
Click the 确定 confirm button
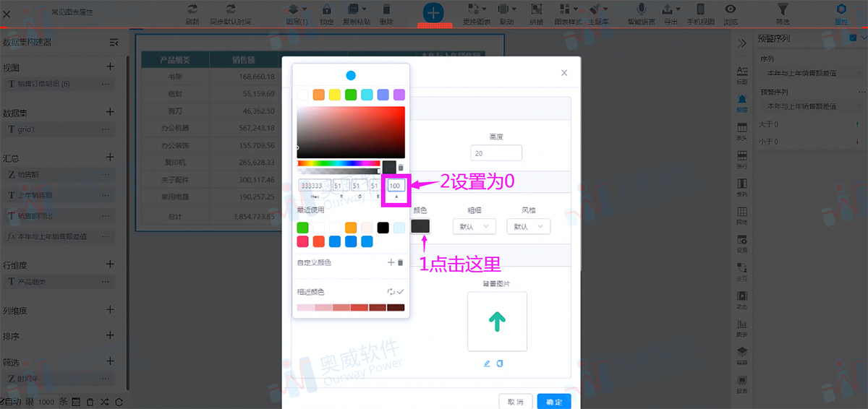pyautogui.click(x=554, y=402)
